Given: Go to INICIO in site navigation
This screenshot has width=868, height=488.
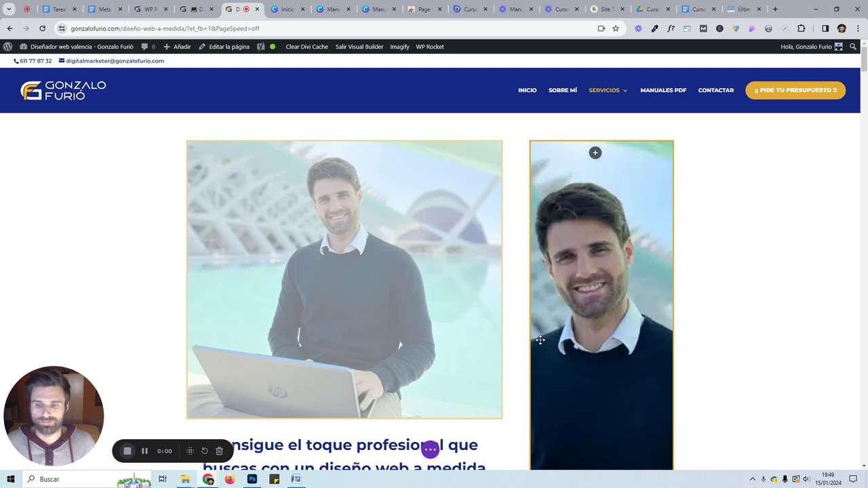Looking at the screenshot, I should tap(528, 90).
